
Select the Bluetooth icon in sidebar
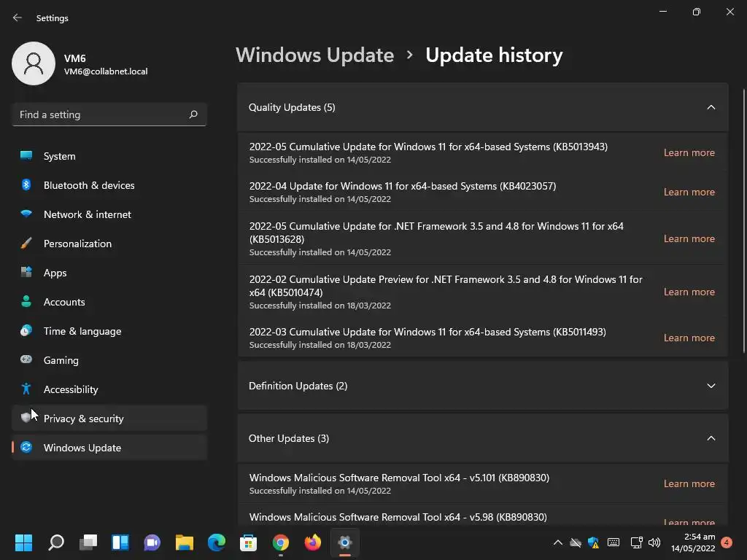[26, 184]
